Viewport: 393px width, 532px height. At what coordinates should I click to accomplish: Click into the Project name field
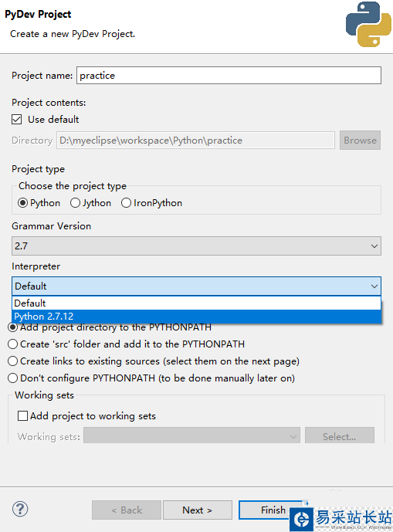[x=229, y=76]
